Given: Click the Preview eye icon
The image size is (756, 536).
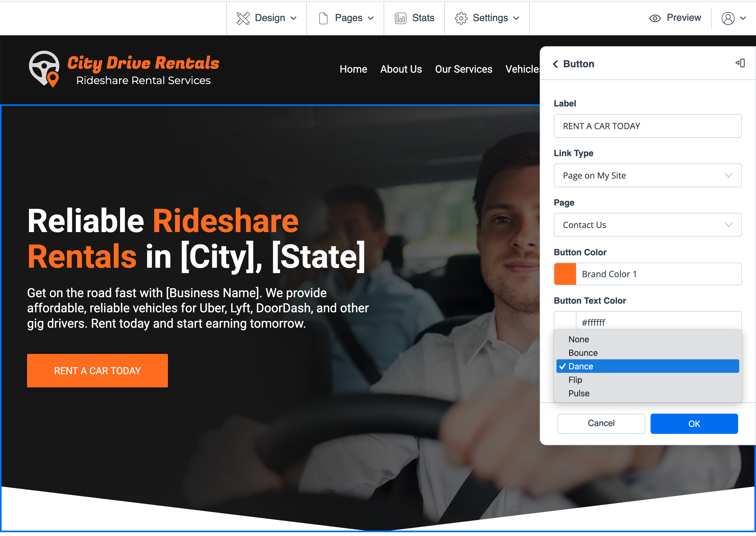Looking at the screenshot, I should pos(655,18).
